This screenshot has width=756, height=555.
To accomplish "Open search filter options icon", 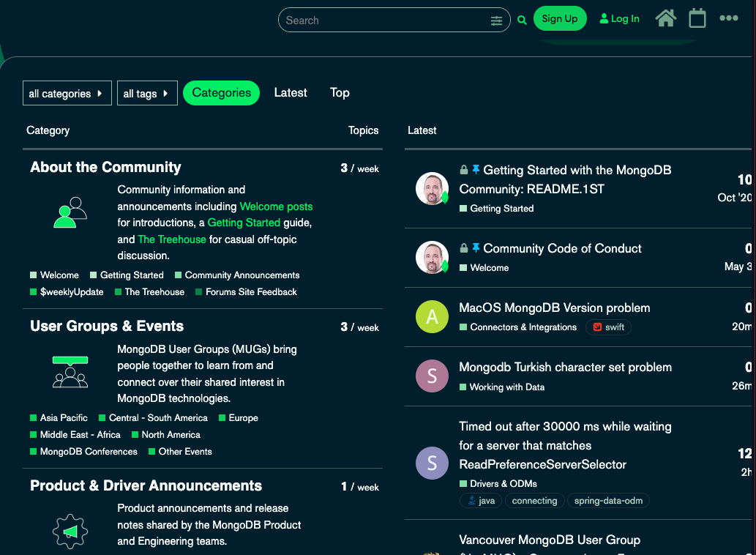I will point(496,21).
